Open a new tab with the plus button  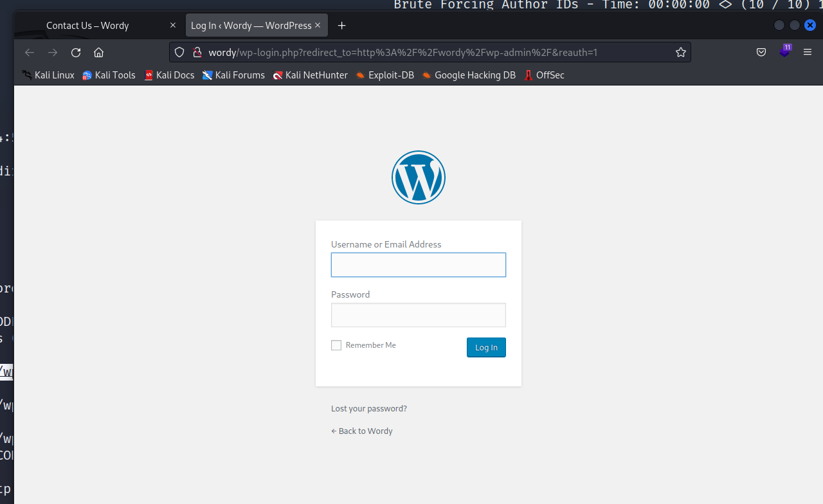[x=342, y=26]
